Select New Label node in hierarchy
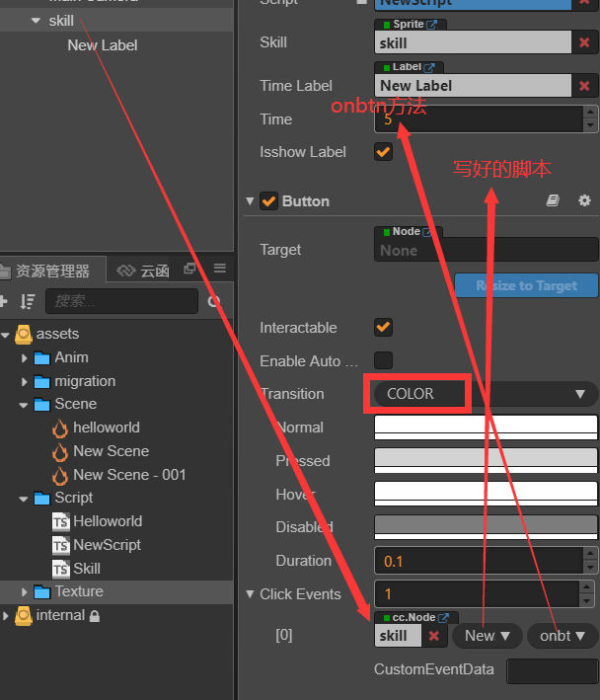Screen dimensions: 600x700 pyautogui.click(x=103, y=45)
